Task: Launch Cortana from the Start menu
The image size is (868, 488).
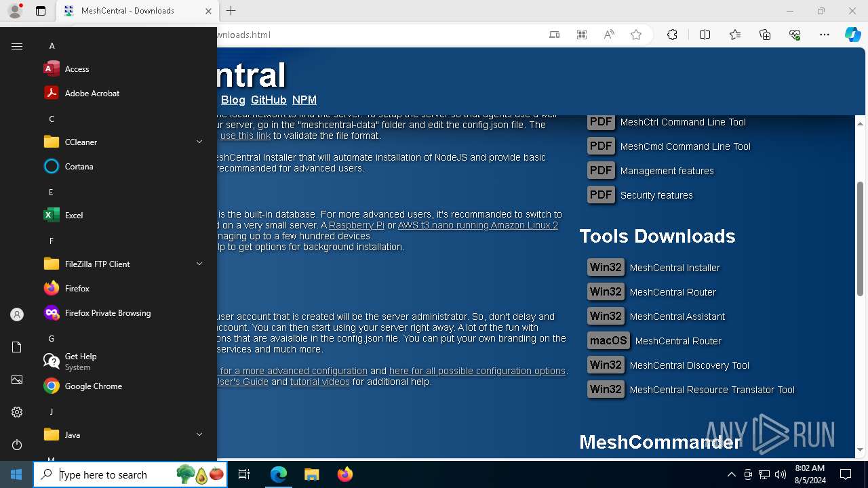Action: coord(124,167)
